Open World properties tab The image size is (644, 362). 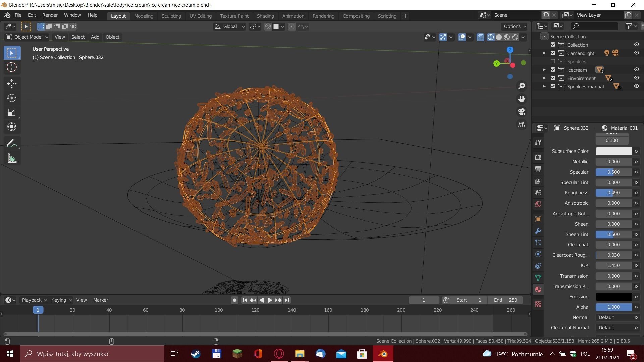tap(538, 204)
